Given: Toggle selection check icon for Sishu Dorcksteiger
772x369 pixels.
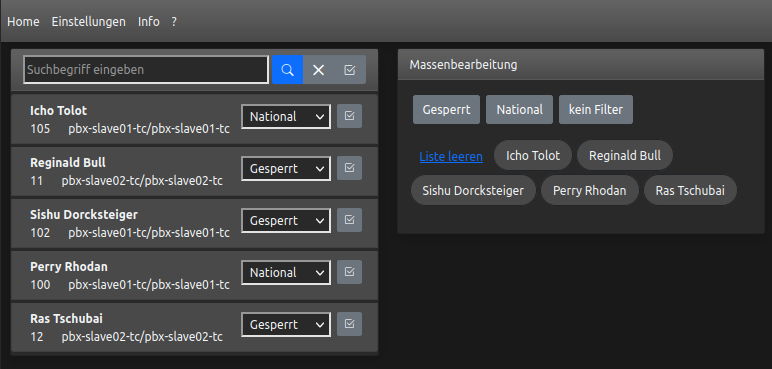Looking at the screenshot, I should tap(350, 220).
